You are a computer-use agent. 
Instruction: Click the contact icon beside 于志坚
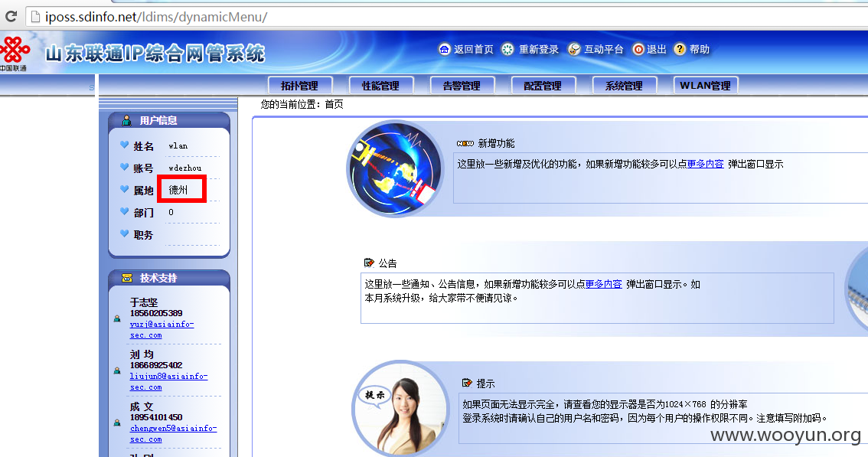coord(117,318)
